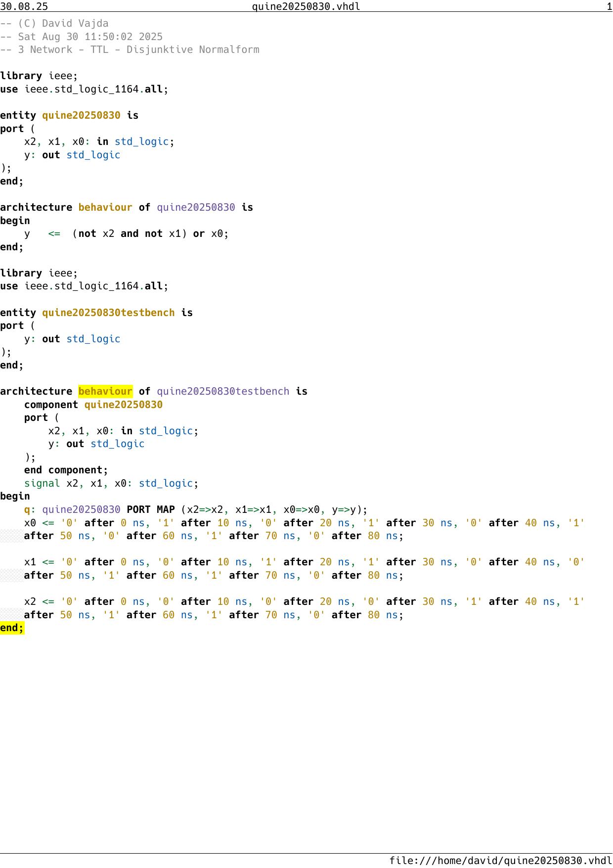Click the green signal keyword
The height and width of the screenshot is (868, 613).
point(42,483)
